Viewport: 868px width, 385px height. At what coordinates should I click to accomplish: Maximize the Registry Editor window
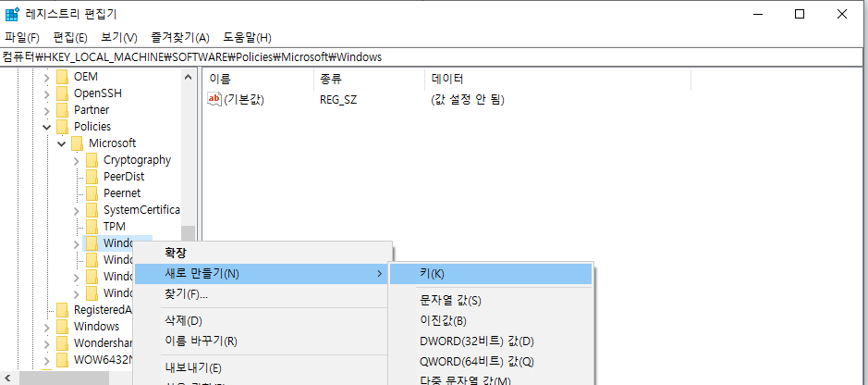(800, 15)
